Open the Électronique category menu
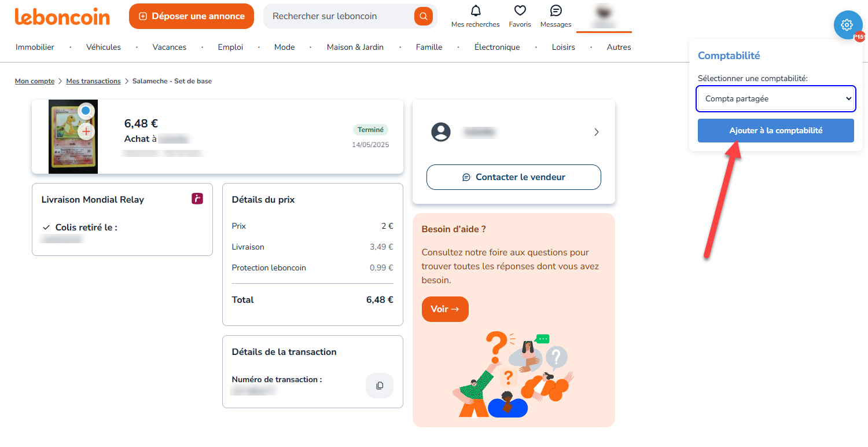Screen dimensions: 868x447 (497, 47)
